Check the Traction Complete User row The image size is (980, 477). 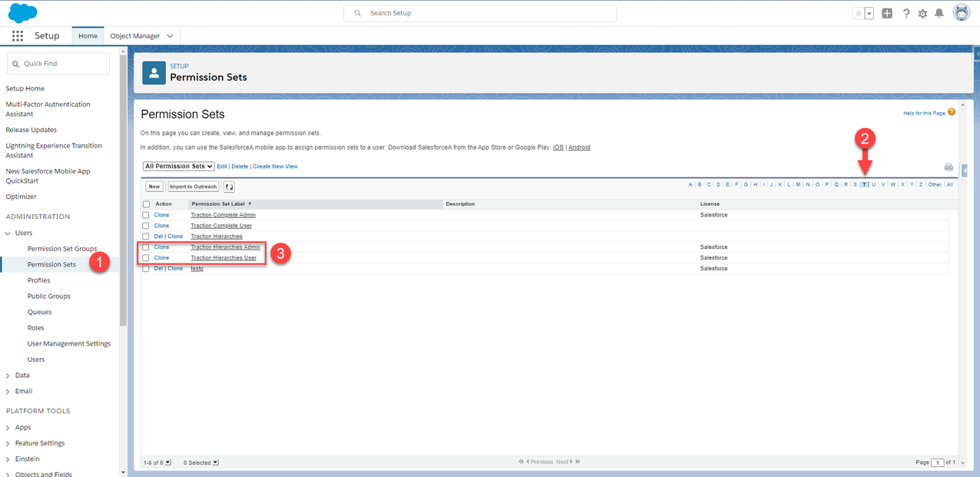tap(146, 226)
